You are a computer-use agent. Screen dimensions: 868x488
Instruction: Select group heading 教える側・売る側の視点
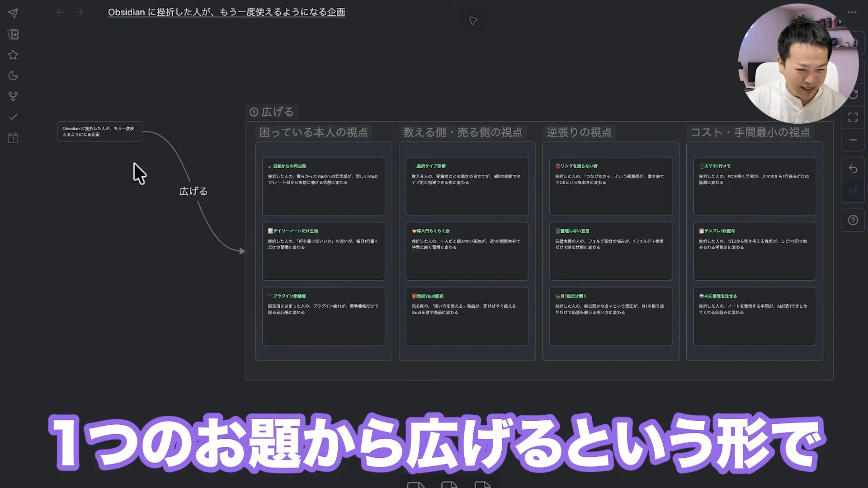[x=462, y=132]
